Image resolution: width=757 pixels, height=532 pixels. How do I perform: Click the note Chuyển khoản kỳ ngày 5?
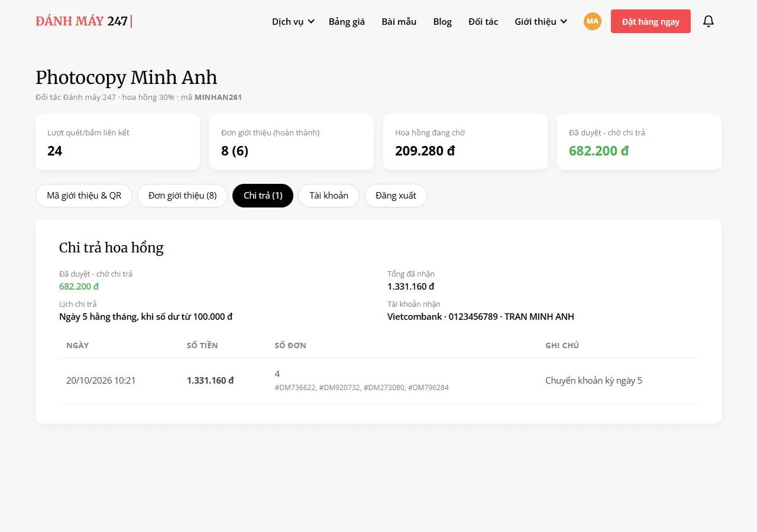594,381
